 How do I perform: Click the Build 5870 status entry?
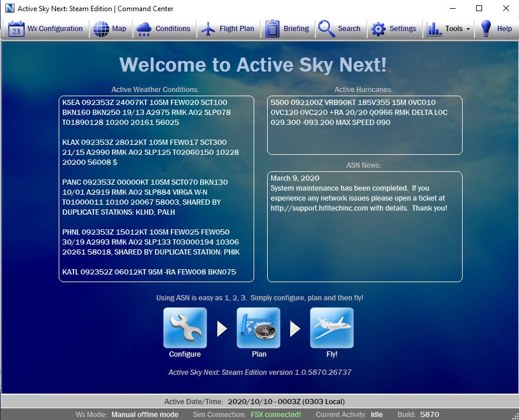point(419,414)
